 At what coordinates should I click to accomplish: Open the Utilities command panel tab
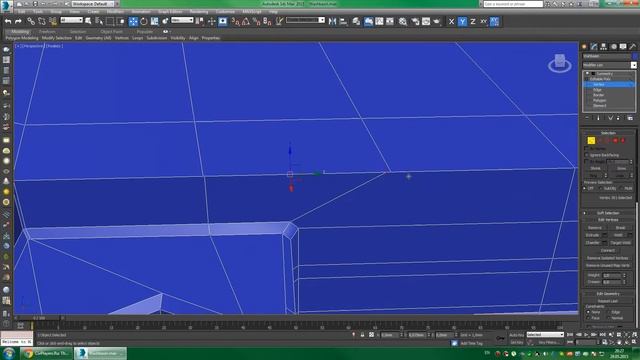click(633, 47)
